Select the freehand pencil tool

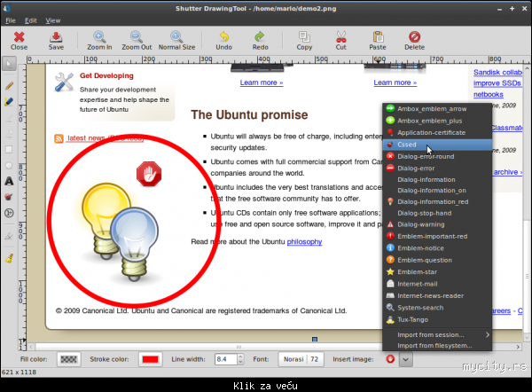point(9,85)
